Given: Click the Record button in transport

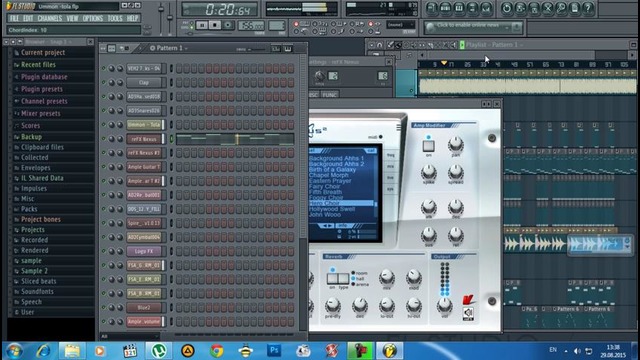Looking at the screenshot, I should [x=228, y=25].
